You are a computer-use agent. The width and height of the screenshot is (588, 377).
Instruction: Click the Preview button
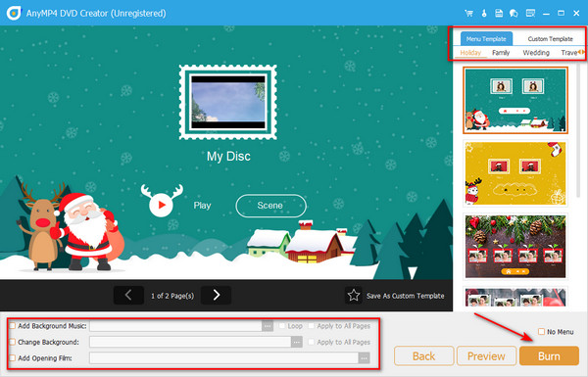pyautogui.click(x=486, y=355)
